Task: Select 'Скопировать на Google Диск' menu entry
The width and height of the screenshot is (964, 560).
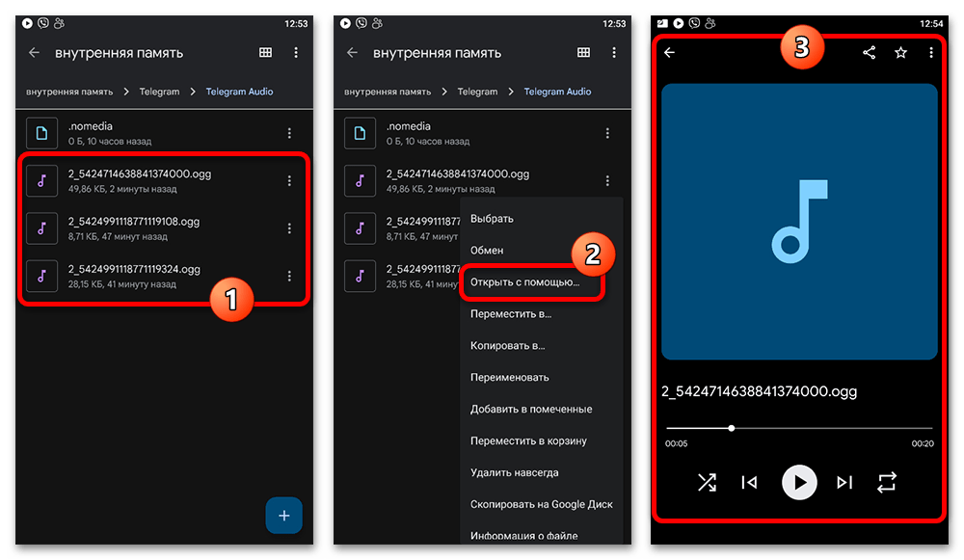Action: coord(542,505)
